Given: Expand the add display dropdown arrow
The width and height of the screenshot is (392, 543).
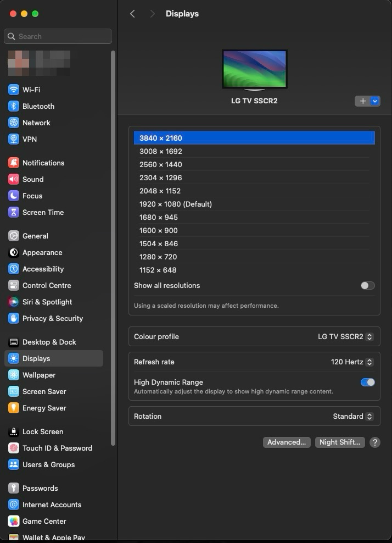Looking at the screenshot, I should [x=375, y=101].
